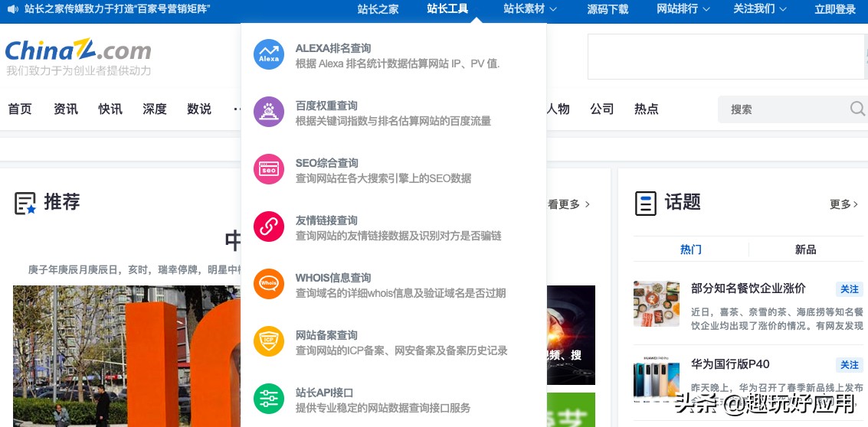Click the ChinaZ.com logo

coord(78,50)
